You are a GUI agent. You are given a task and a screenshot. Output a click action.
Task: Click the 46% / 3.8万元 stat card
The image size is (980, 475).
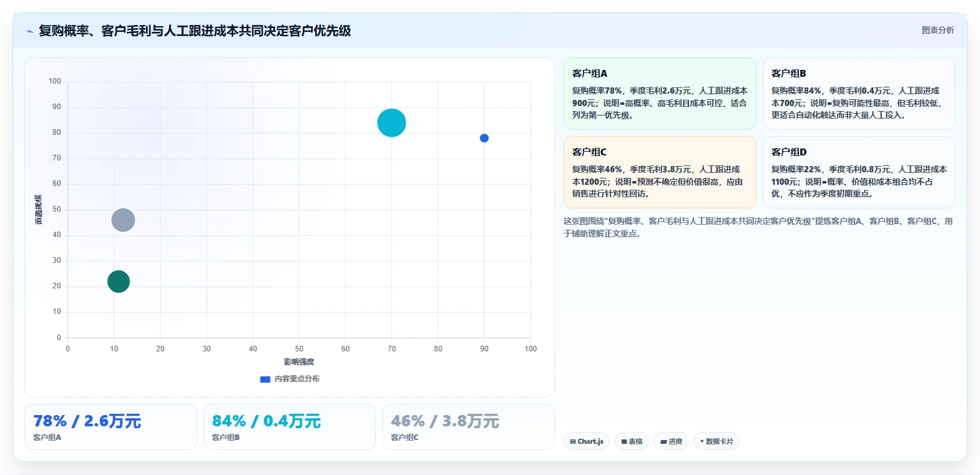pos(468,427)
